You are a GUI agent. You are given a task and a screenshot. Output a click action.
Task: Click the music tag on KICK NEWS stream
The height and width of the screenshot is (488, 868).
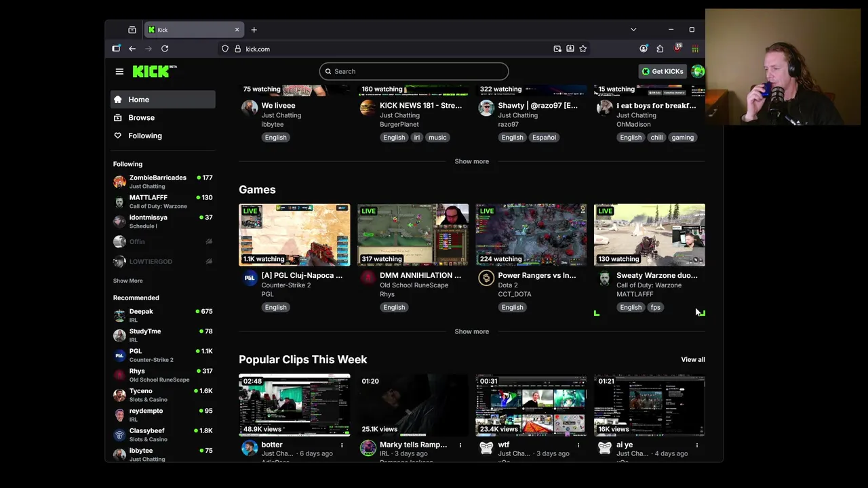point(437,137)
